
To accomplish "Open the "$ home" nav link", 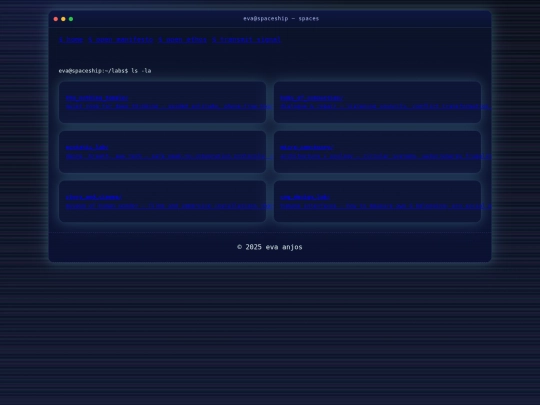I will click(71, 40).
